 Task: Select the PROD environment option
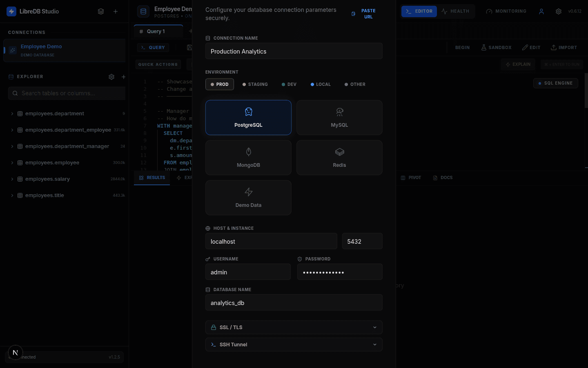(220, 84)
